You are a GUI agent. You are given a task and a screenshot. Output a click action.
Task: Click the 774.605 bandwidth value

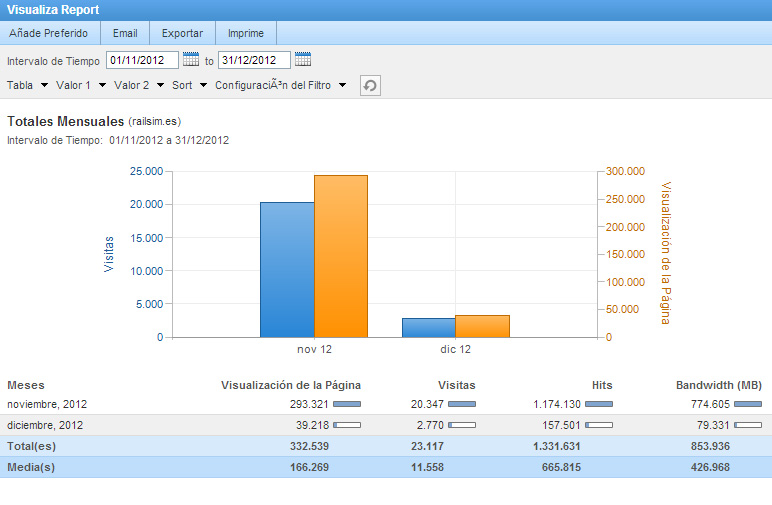[x=710, y=404]
